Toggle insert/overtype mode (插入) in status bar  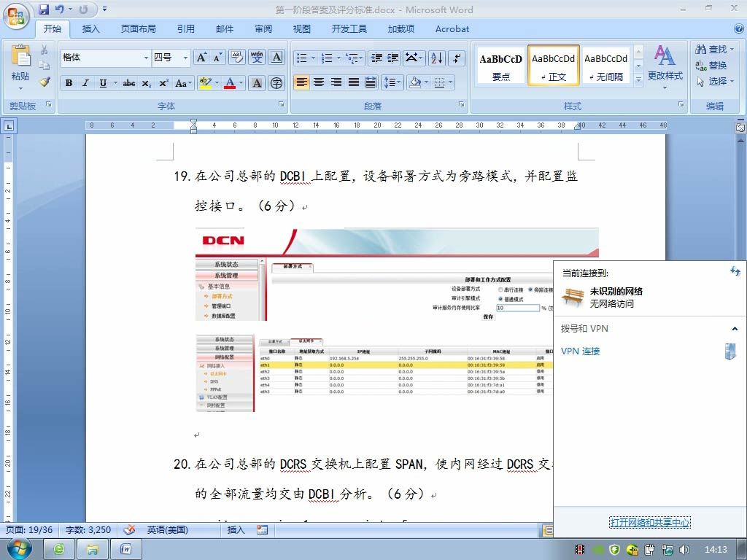pyautogui.click(x=236, y=529)
